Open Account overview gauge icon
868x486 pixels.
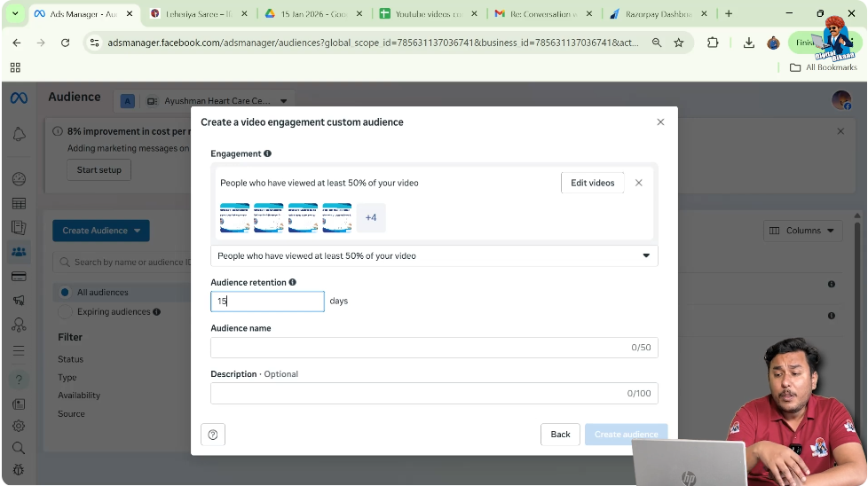click(19, 179)
